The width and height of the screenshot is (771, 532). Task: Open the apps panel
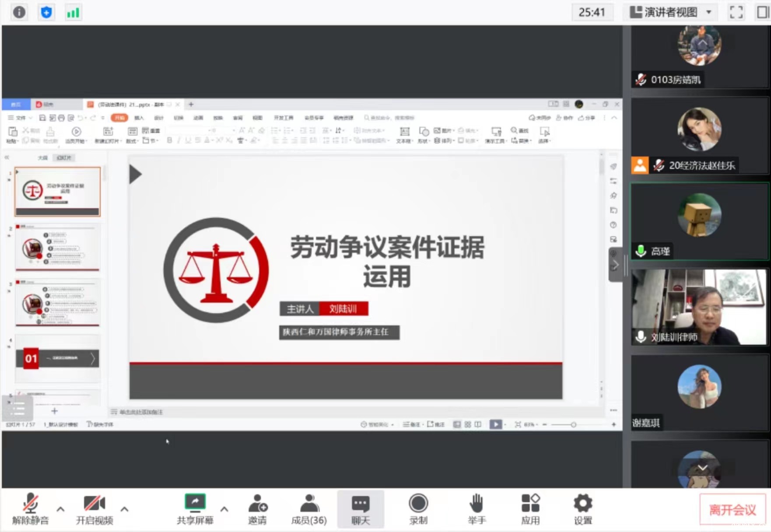point(530,508)
